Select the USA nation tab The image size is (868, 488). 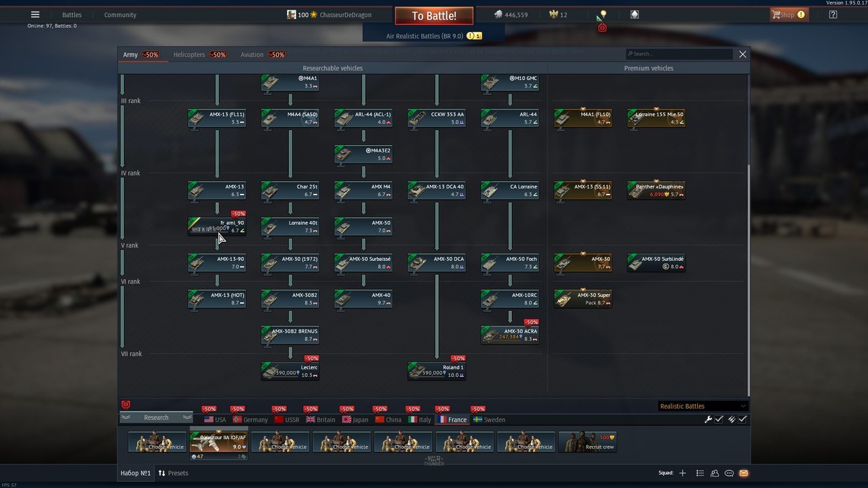[x=215, y=420]
